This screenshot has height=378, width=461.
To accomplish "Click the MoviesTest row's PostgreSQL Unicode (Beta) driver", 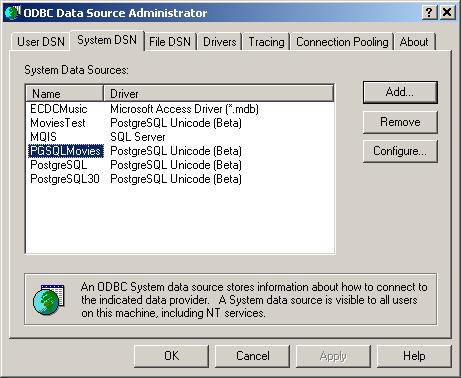I will [176, 123].
